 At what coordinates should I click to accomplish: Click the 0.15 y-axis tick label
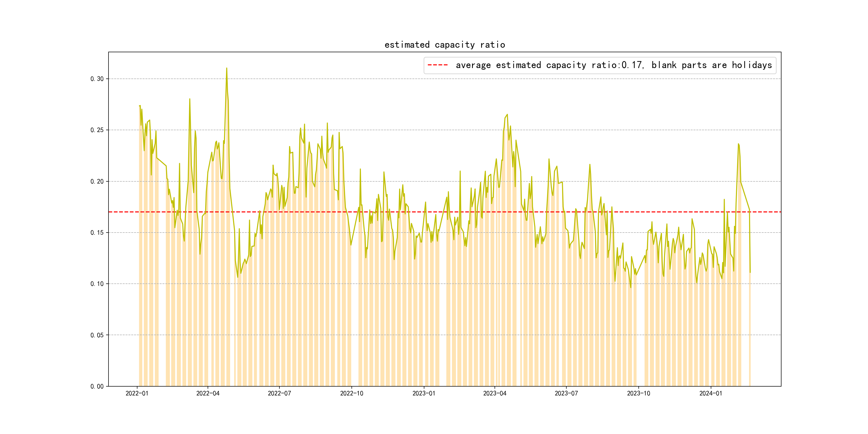pos(97,233)
